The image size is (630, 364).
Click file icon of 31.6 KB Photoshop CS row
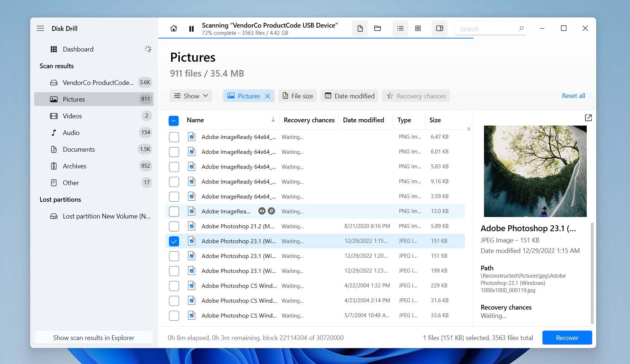191,300
